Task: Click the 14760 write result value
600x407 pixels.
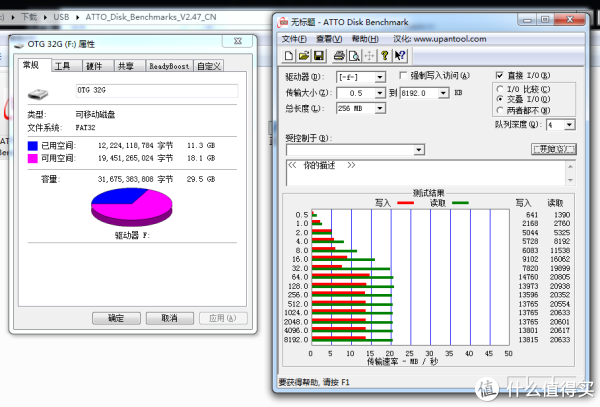Action: (528, 277)
